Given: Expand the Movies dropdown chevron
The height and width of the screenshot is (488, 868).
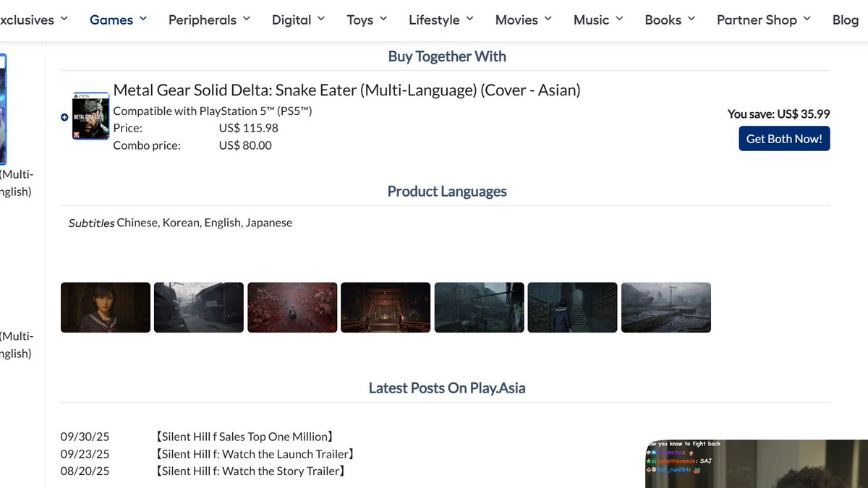Looking at the screenshot, I should click(x=548, y=19).
